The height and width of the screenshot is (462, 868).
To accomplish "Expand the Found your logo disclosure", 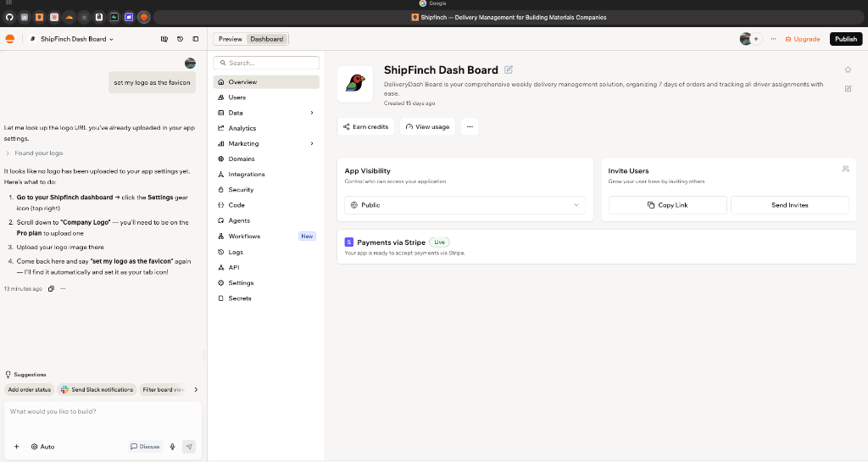I will click(34, 153).
